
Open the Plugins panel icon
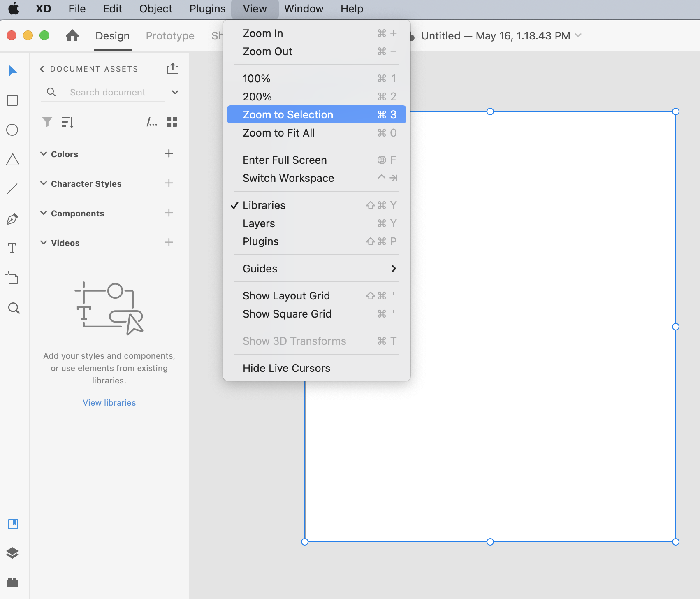[x=12, y=583]
